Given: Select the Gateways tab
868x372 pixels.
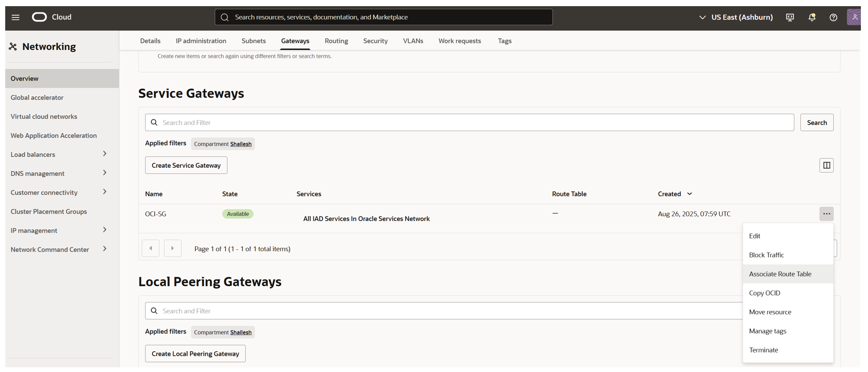Looking at the screenshot, I should click(x=295, y=41).
